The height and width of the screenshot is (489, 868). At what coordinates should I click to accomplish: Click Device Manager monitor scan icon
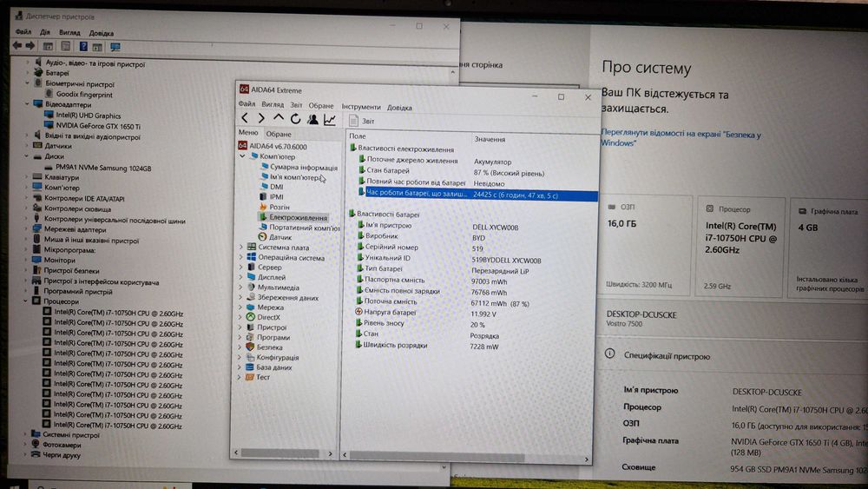[x=115, y=48]
